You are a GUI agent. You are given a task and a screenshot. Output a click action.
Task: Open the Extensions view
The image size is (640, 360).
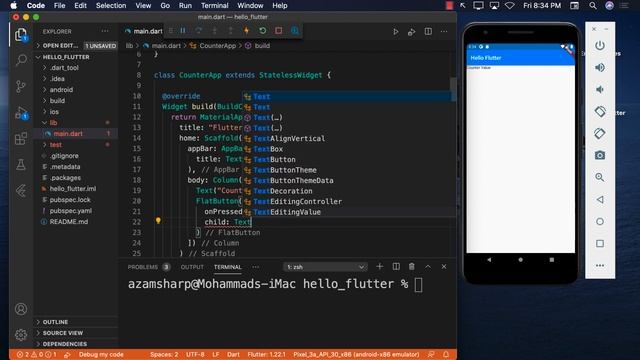pos(21,139)
